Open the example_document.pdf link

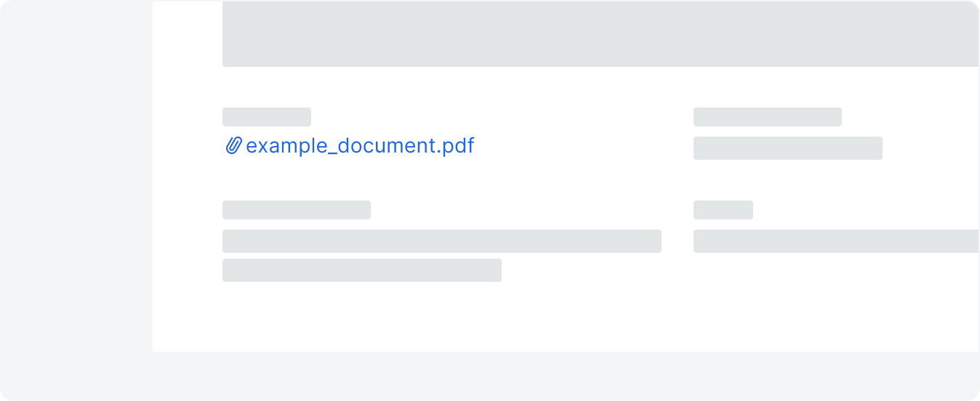click(360, 146)
